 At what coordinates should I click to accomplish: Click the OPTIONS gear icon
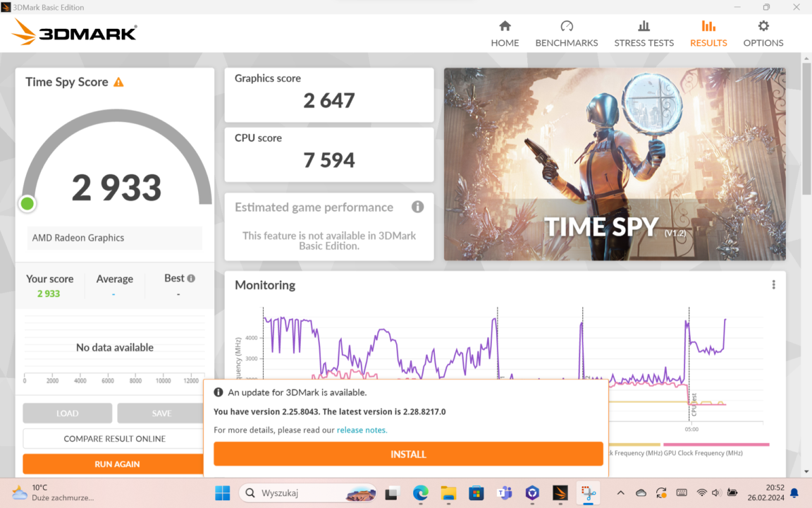tap(763, 26)
